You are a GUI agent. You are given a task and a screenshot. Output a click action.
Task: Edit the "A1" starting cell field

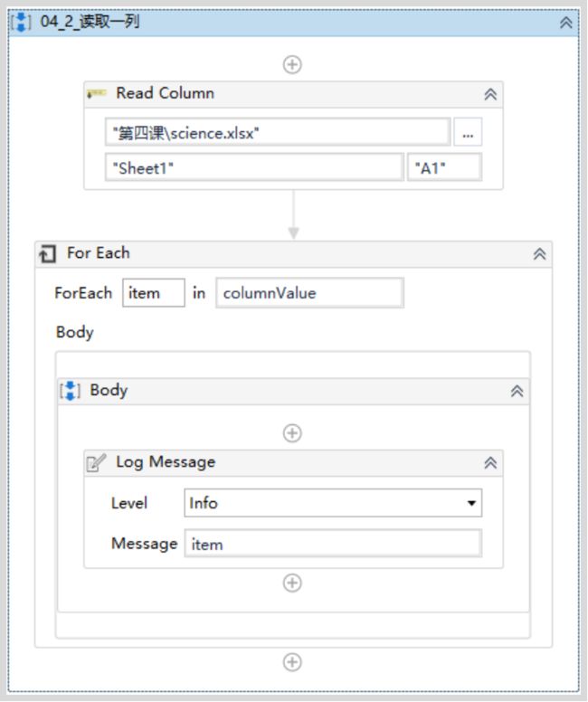coord(445,167)
